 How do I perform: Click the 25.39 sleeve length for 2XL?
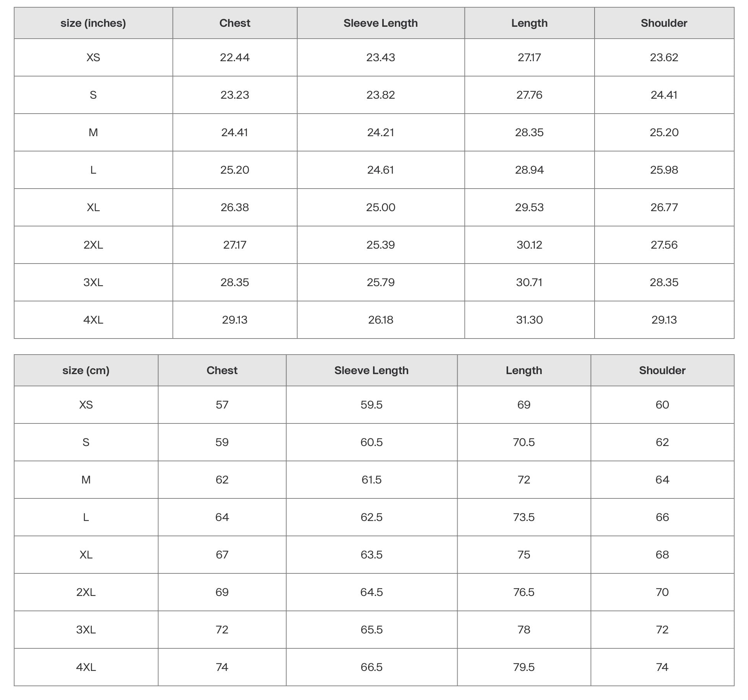point(380,245)
